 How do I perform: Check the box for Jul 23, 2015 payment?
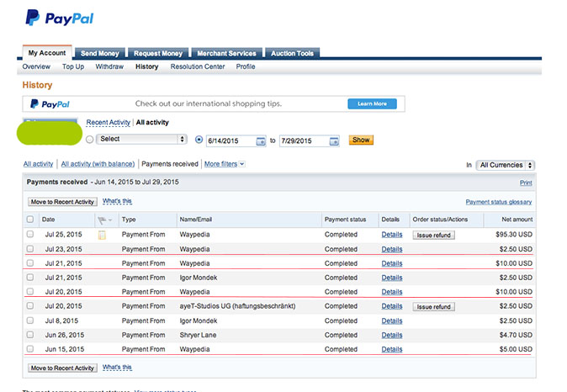coord(30,249)
